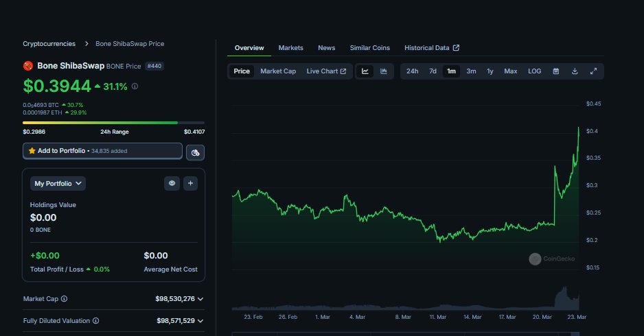This screenshot has width=644, height=336.
Task: Open the price alert pie icon button
Action: tap(195, 153)
